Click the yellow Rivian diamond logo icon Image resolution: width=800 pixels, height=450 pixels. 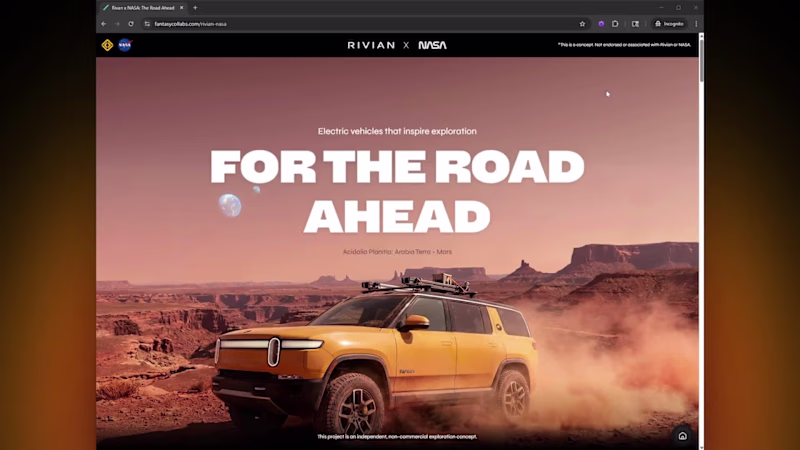107,45
